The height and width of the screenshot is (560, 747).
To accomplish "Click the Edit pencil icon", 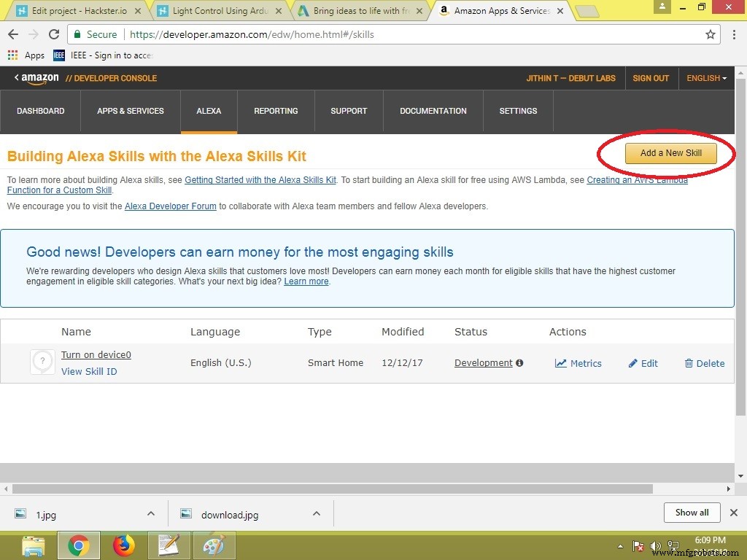I will (633, 363).
